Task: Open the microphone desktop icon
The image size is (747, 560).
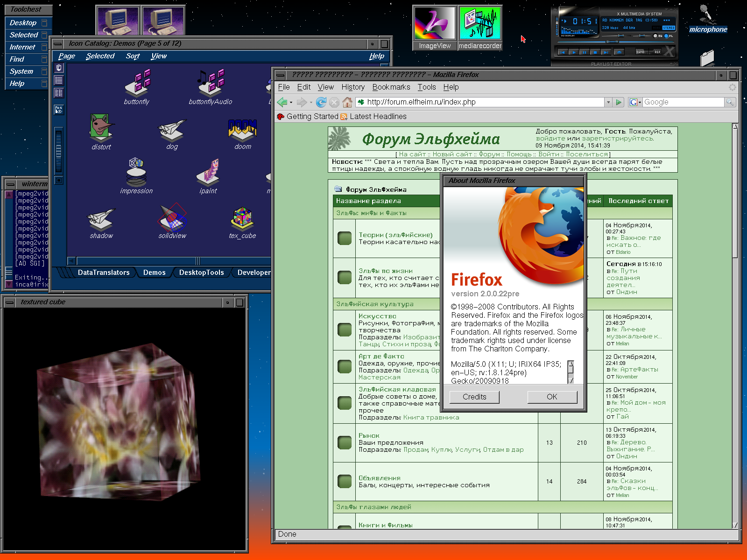Action: pyautogui.click(x=708, y=20)
